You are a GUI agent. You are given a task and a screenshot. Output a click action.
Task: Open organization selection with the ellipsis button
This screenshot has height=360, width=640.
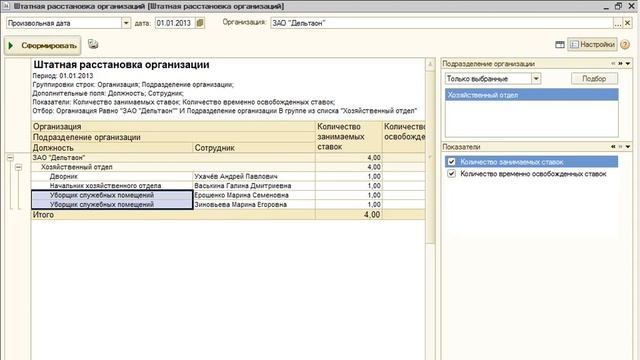(618, 24)
